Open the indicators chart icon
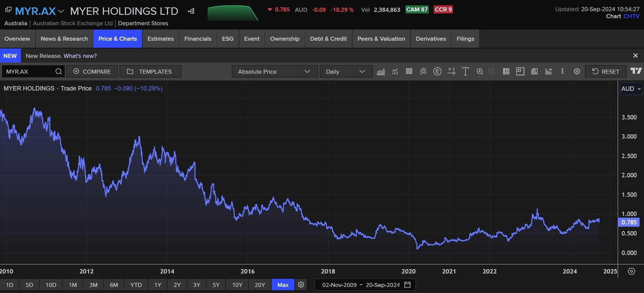 coord(395,72)
